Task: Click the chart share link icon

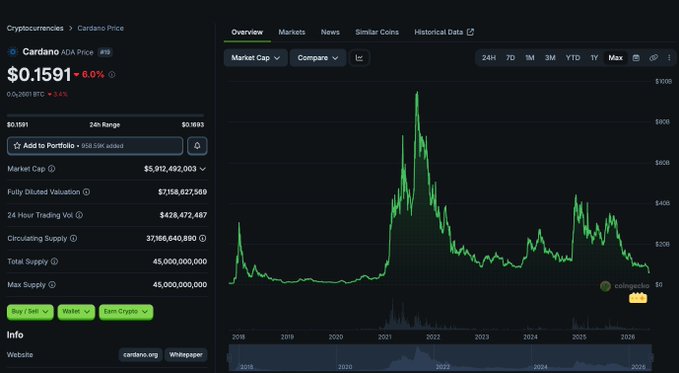Action: tap(653, 58)
